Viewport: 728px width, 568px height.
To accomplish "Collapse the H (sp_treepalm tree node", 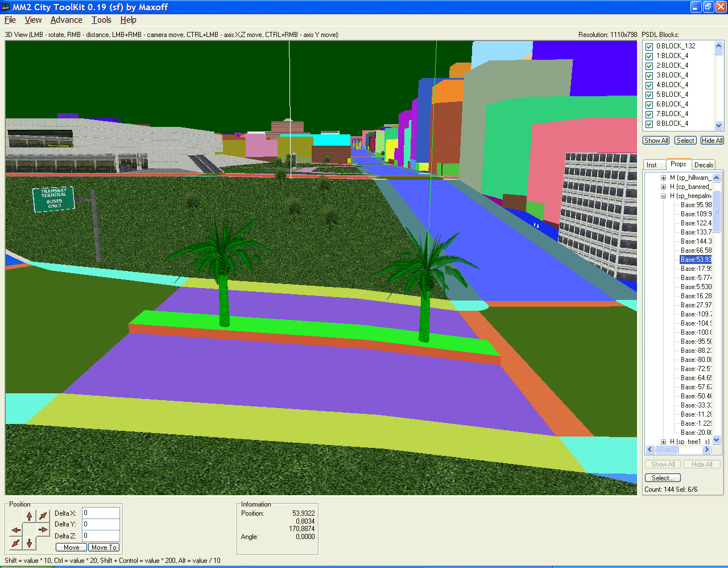I will tap(663, 196).
